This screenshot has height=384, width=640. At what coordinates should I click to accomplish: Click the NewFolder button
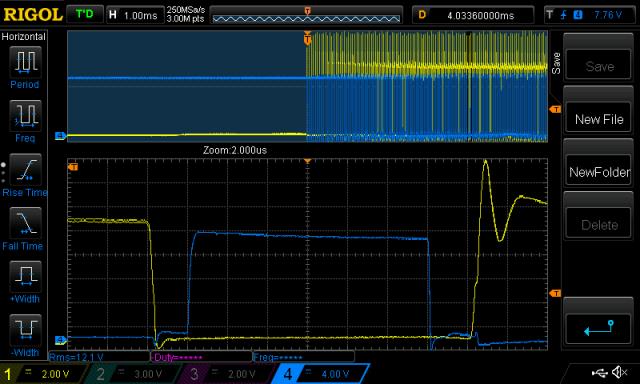[598, 172]
